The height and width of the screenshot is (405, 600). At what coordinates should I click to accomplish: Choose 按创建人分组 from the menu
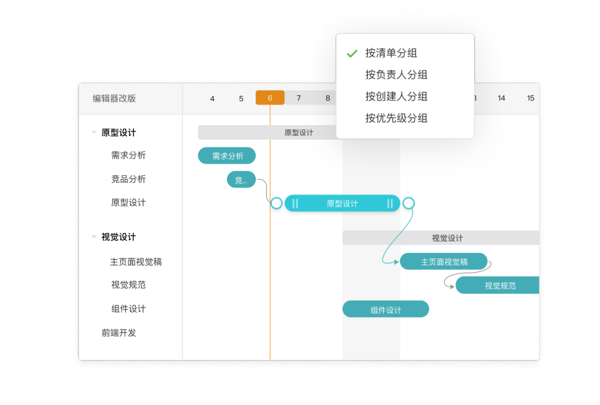pos(396,97)
